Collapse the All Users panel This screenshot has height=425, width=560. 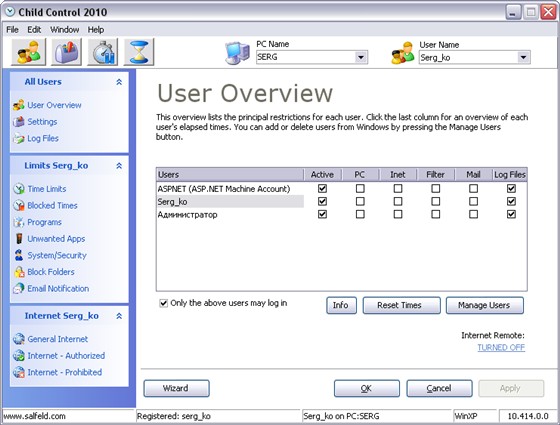pyautogui.click(x=119, y=82)
